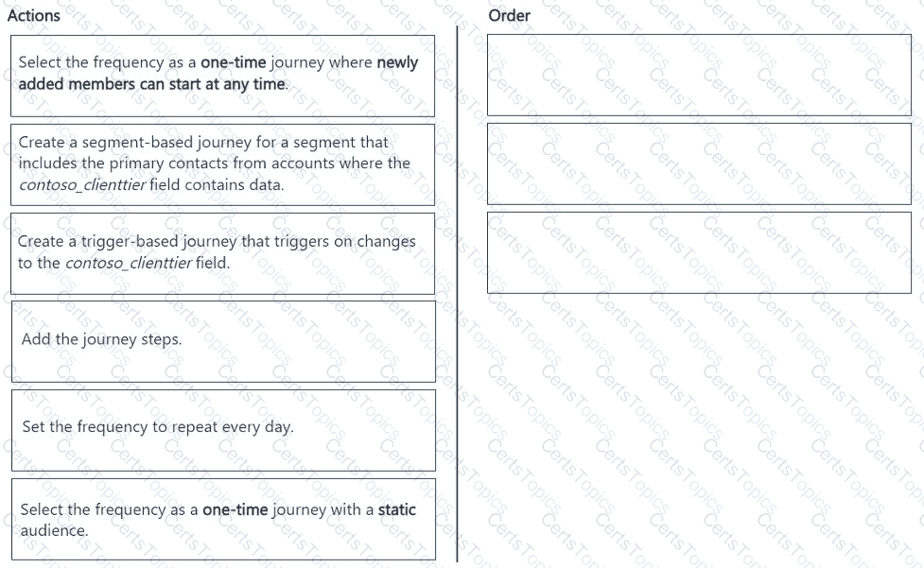Click the first empty Order slot
The width and height of the screenshot is (924, 568).
click(698, 76)
